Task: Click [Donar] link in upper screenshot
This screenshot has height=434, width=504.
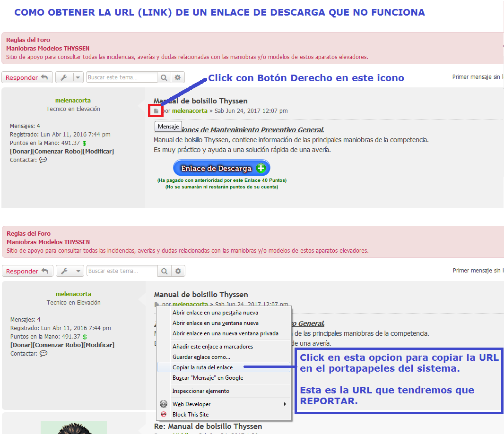Action: 21,152
